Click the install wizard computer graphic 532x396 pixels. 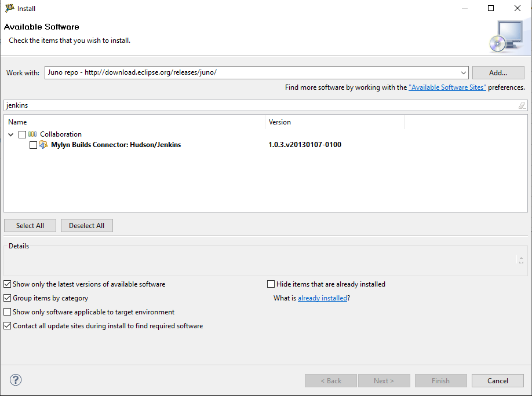click(x=507, y=36)
